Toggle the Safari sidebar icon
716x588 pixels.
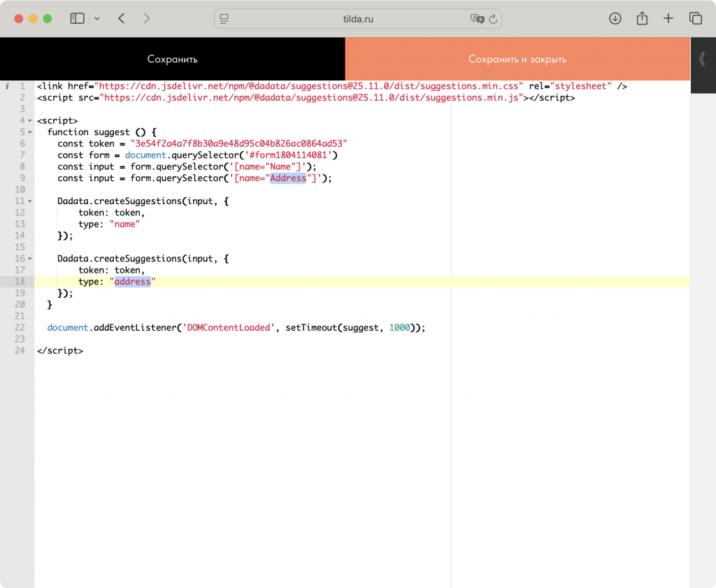[x=77, y=19]
